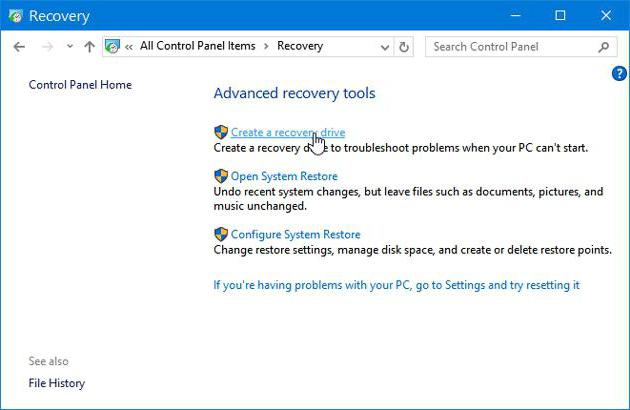Follow the go to Settings and try resetting link

[397, 285]
